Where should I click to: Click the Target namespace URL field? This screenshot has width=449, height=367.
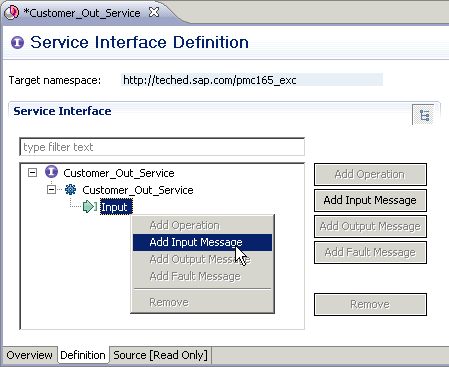click(x=252, y=80)
